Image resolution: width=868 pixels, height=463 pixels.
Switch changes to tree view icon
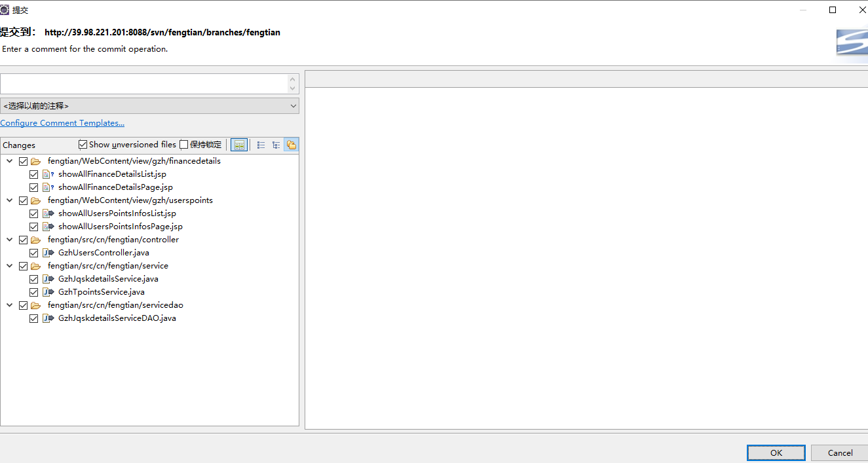click(276, 145)
